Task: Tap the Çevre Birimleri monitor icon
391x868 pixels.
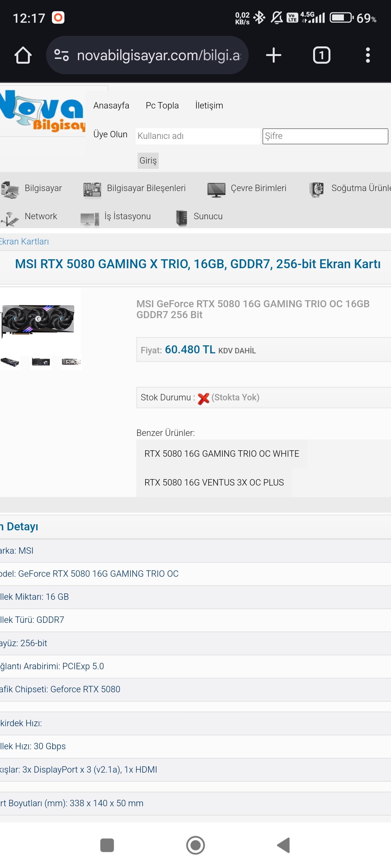Action: (x=216, y=189)
